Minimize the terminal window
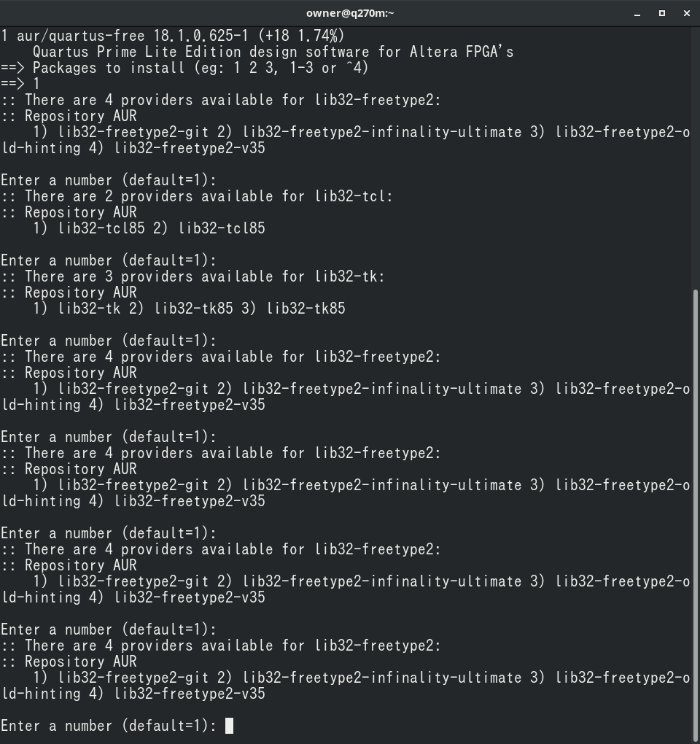The image size is (700, 744). [x=637, y=13]
